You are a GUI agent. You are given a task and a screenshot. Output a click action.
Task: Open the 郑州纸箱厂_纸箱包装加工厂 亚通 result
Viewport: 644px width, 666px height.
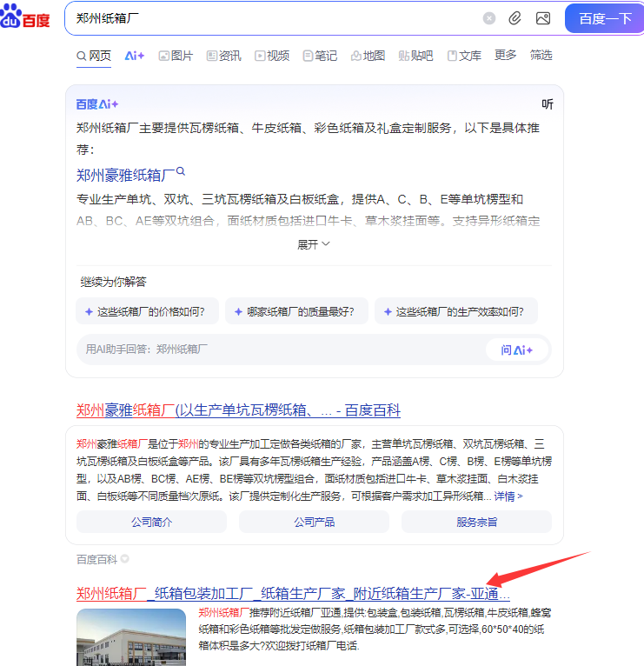click(x=293, y=593)
